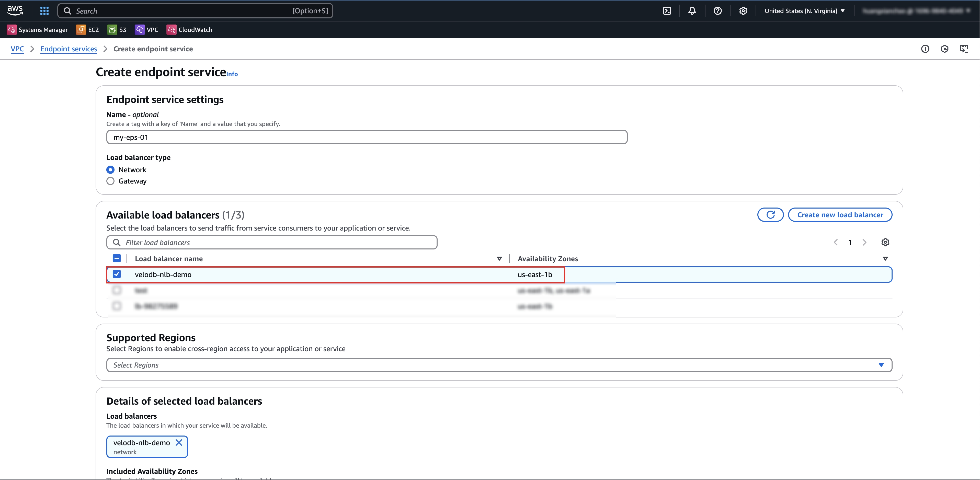Uncheck the velodb-nlb-demo load balancer
The width and height of the screenshot is (980, 480).
(x=117, y=274)
